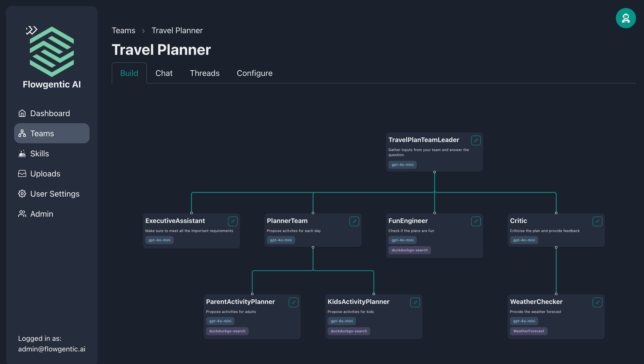This screenshot has width=644, height=364.
Task: Go to Teams via breadcrumb link
Action: tap(124, 30)
